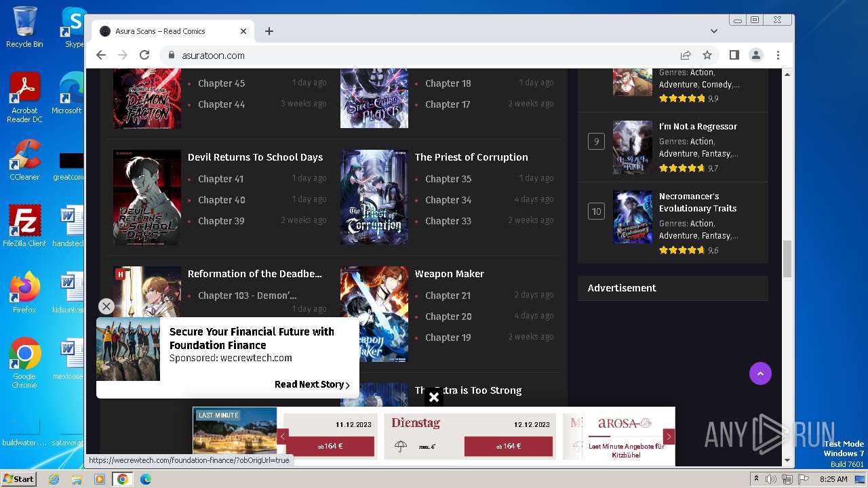Open Weapon Maker Chapter 19
The image size is (868, 488).
(x=448, y=338)
